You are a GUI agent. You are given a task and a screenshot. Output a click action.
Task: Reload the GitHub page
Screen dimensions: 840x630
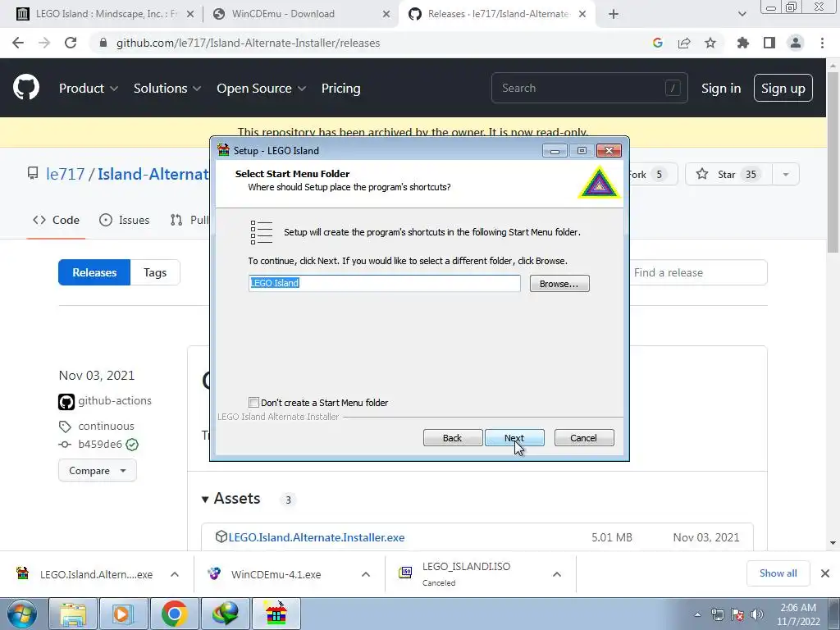[71, 43]
